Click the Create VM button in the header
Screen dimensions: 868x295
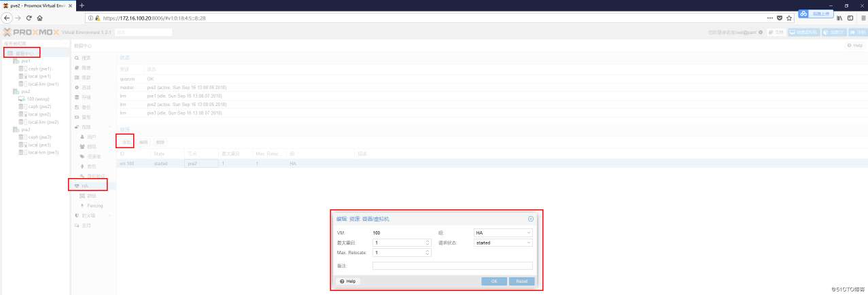[803, 32]
